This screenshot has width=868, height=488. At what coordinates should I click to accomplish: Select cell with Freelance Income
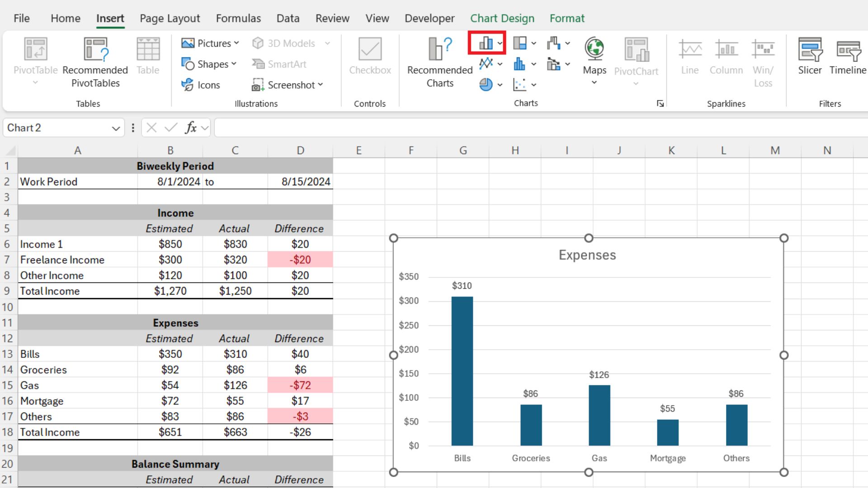coord(78,260)
